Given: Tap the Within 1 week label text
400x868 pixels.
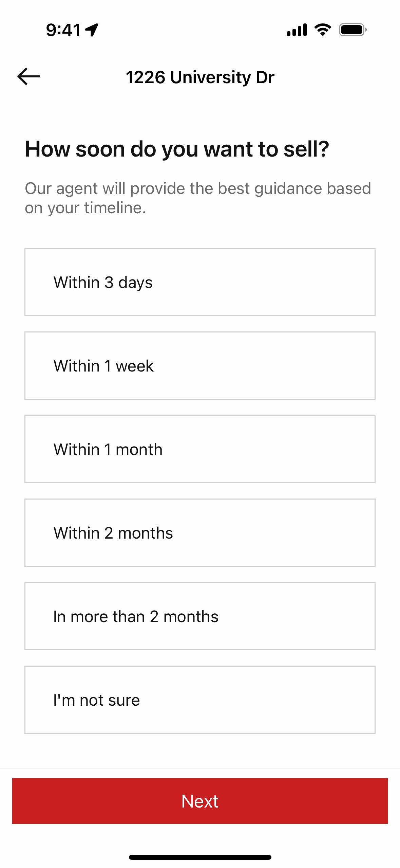Looking at the screenshot, I should 103,366.
